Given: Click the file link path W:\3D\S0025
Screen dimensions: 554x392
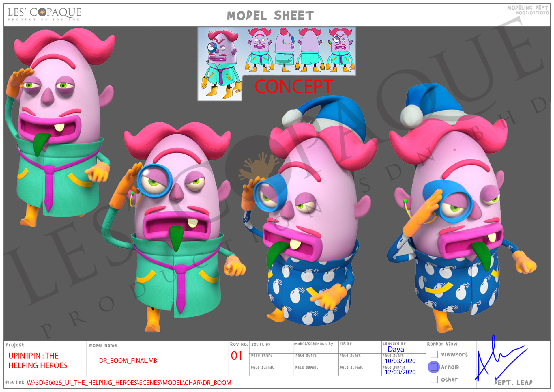Looking at the screenshot, I should tap(129, 383).
